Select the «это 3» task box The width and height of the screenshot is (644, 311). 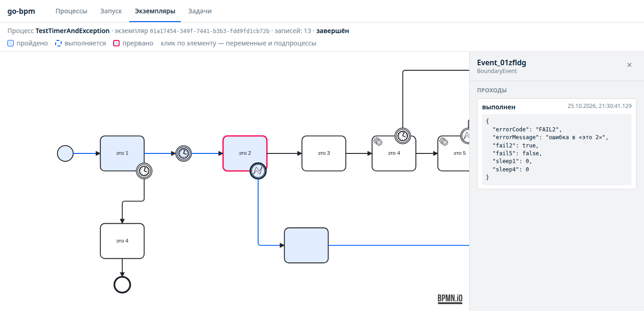[324, 153]
